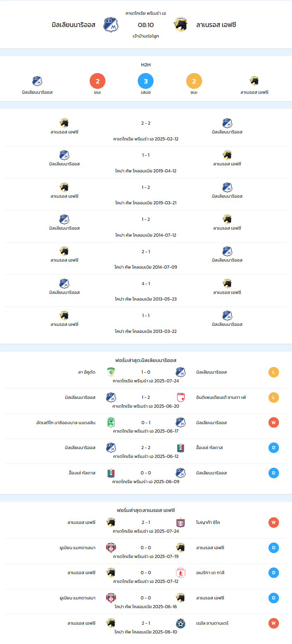
Task: Click the Millonarios crest in match header
Action: [111, 25]
